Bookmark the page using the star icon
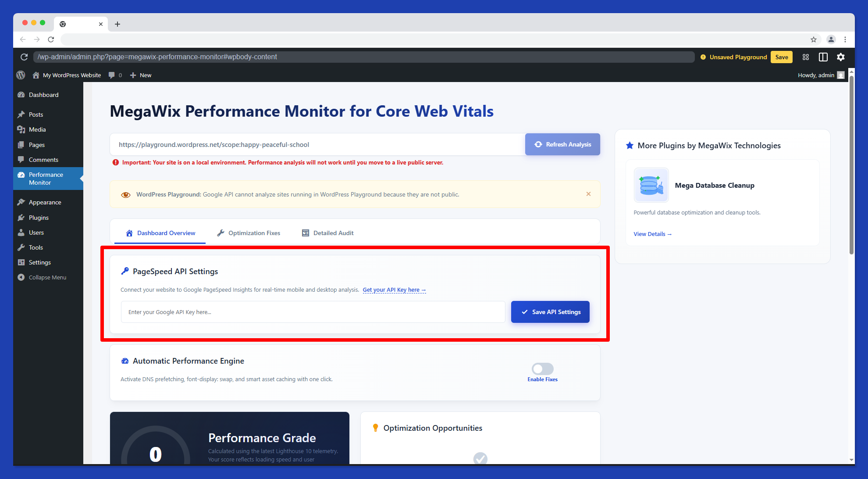Screen dimensions: 868x479 (x=814, y=39)
